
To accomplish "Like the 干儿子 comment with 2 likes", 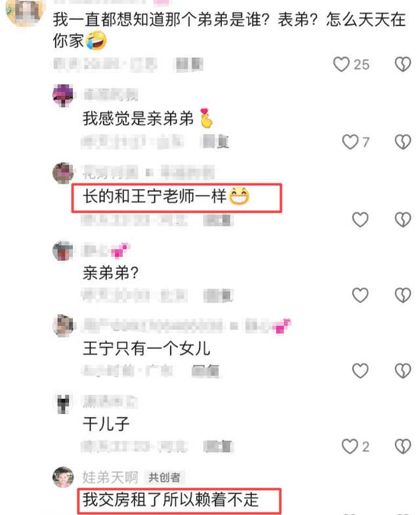I will (x=350, y=446).
